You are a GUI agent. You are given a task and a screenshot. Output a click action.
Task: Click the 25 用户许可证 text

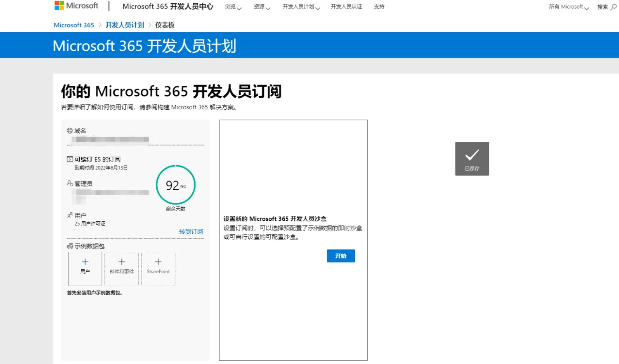tap(90, 223)
